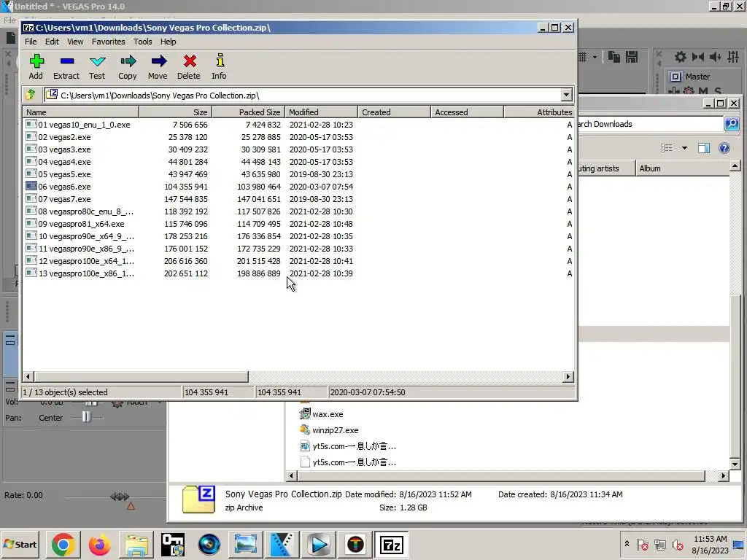Click the volume icon in system tray
This screenshot has height=560, width=747.
click(677, 544)
